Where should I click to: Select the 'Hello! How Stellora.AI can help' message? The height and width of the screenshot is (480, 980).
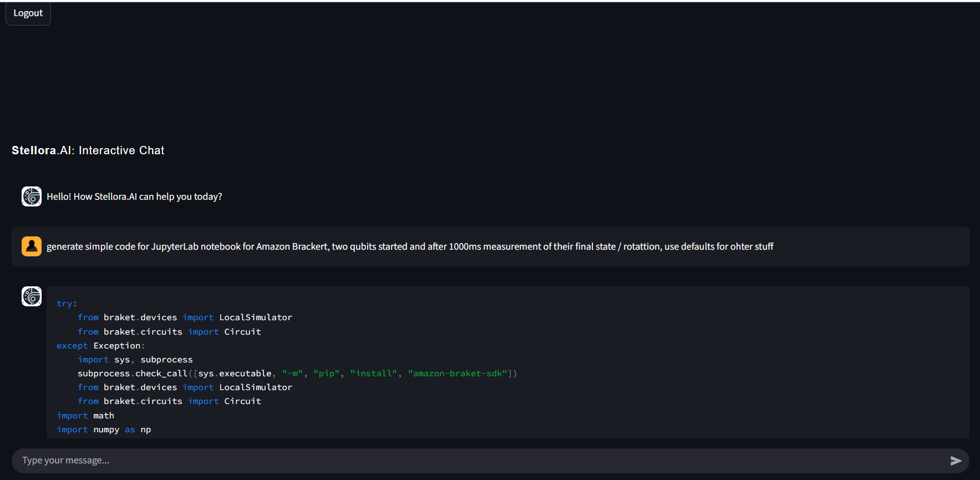[134, 196]
